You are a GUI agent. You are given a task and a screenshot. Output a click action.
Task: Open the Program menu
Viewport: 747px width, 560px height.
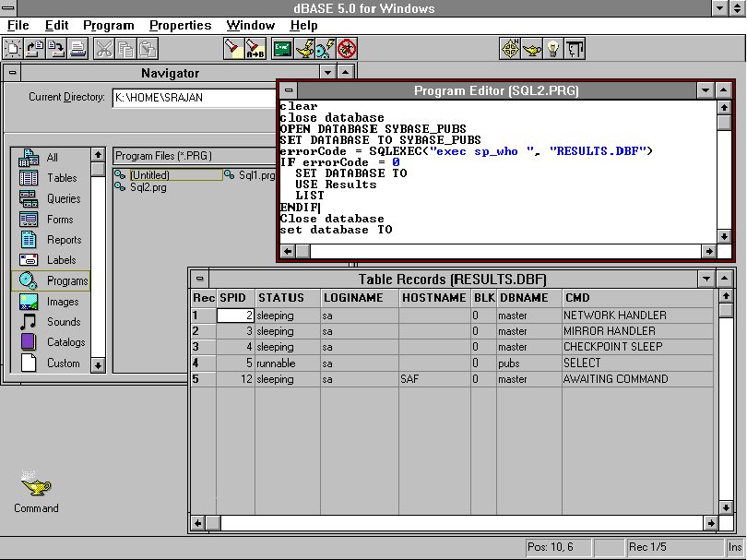point(109,25)
